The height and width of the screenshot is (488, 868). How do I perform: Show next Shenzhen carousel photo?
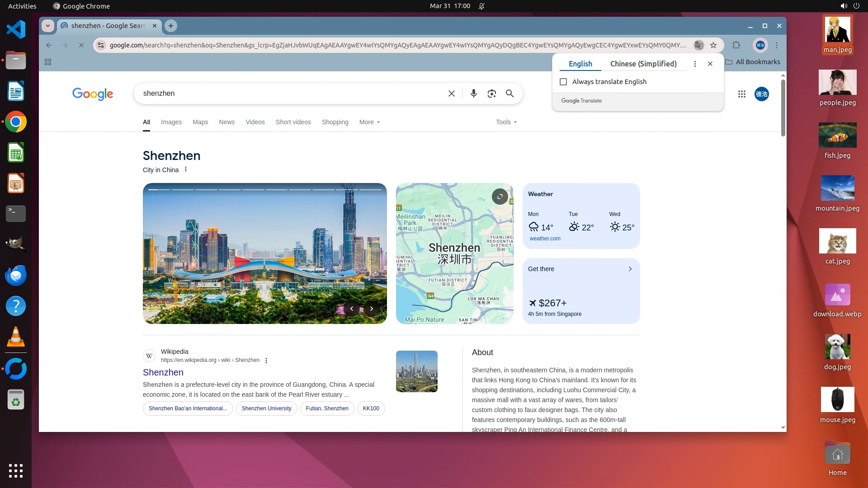tap(372, 309)
